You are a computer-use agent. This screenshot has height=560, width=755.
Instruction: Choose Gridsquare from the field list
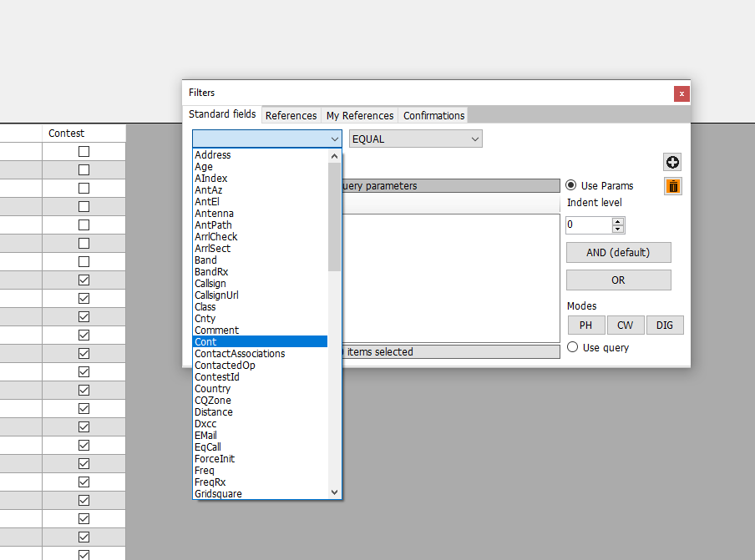click(x=260, y=493)
